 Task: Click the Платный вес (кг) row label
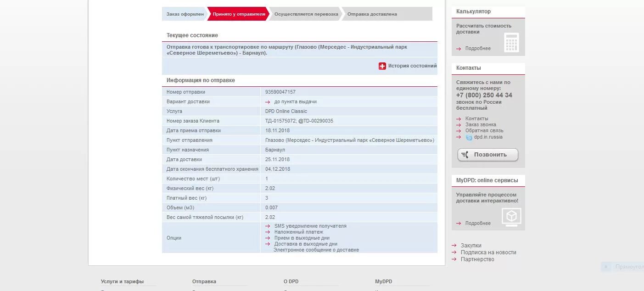click(x=187, y=198)
